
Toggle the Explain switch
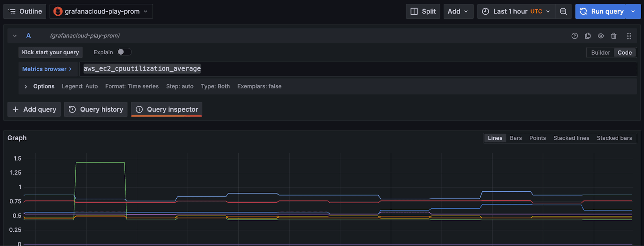tap(124, 52)
